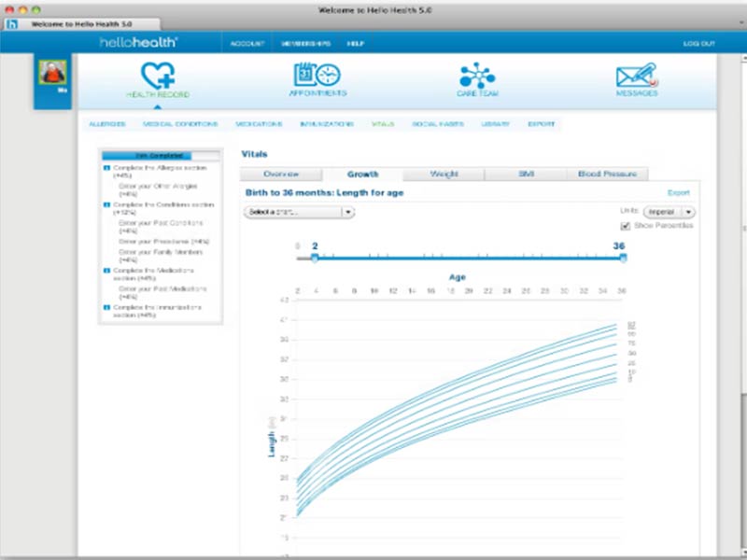Click 'Complete the Conditions section' task
This screenshot has height=560, width=747.
(x=163, y=208)
